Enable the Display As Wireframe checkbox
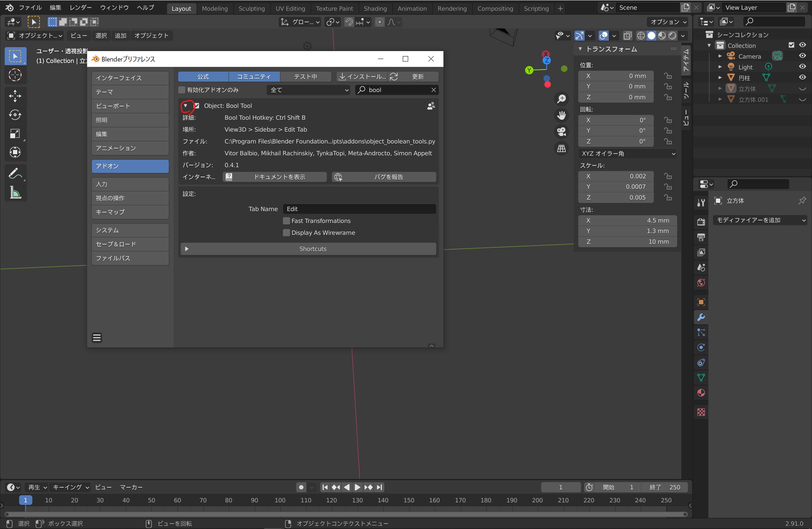The width and height of the screenshot is (812, 529). pos(287,233)
